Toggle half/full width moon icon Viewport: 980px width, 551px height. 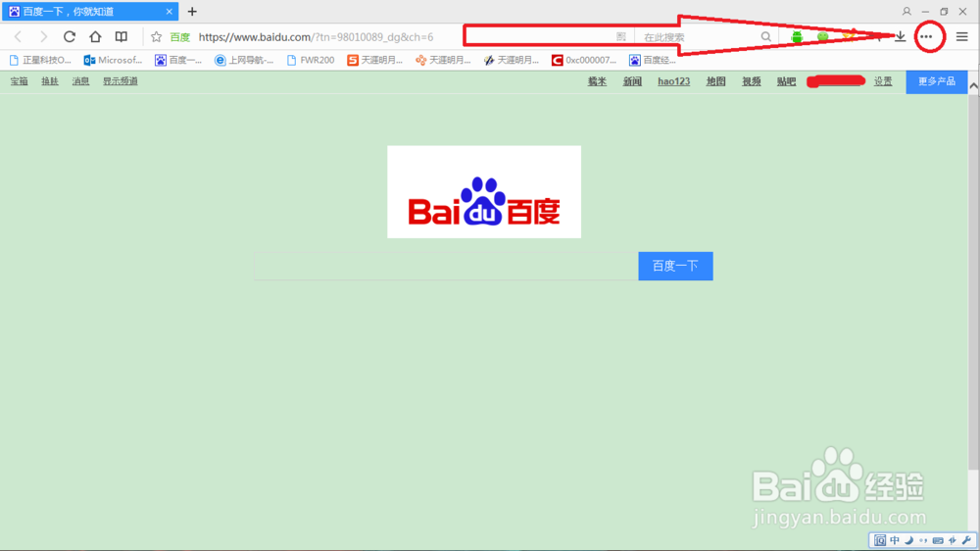[908, 540]
